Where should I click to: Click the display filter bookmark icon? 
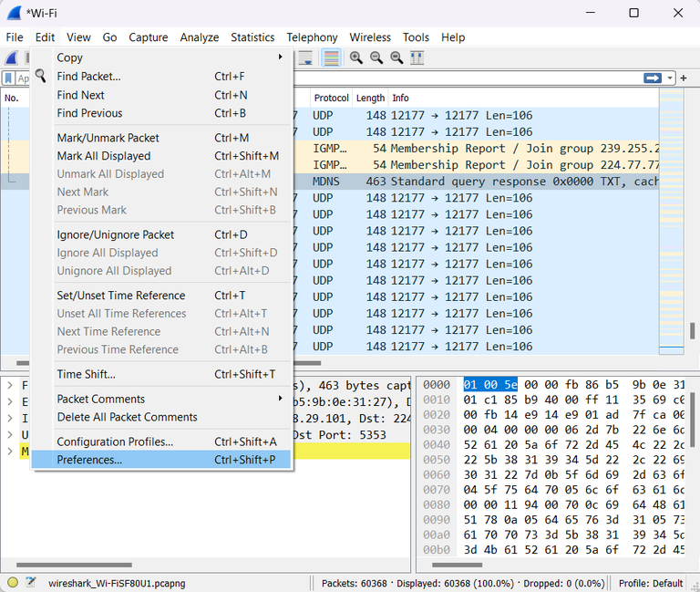pyautogui.click(x=8, y=78)
